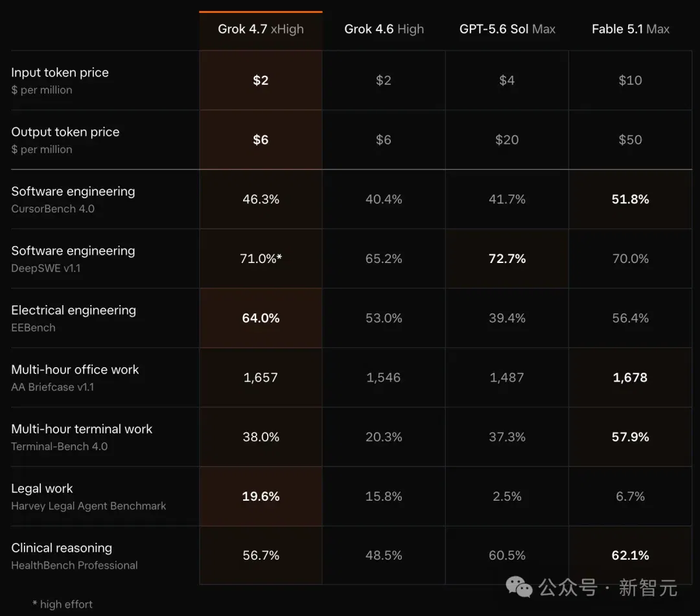Select the DeepSWE v1.1 benchmark label

coord(45,268)
